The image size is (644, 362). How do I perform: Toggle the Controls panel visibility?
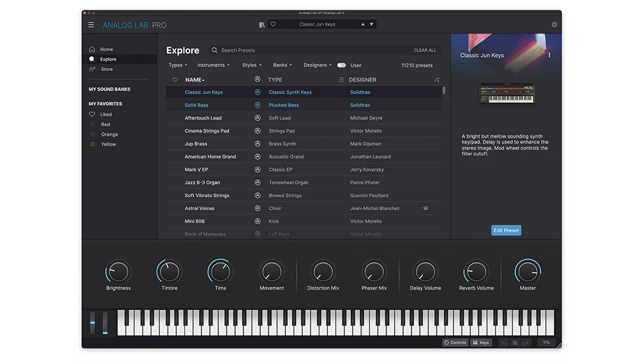[455, 343]
